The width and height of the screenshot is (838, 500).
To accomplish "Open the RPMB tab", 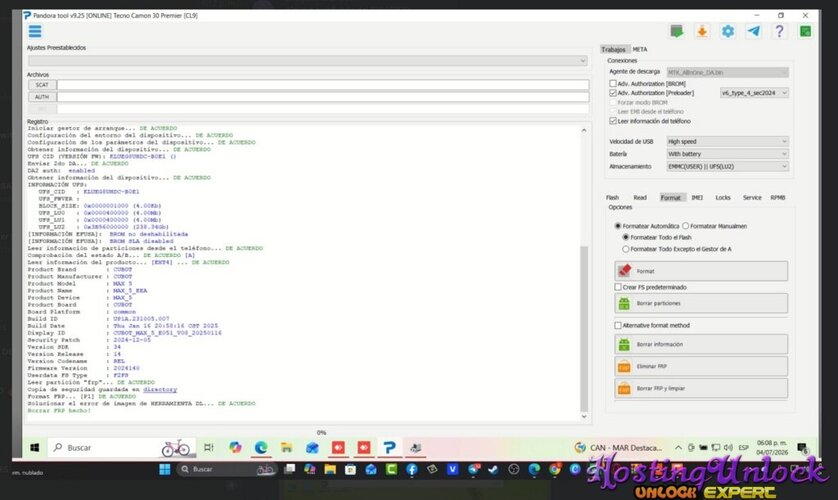I will [778, 198].
